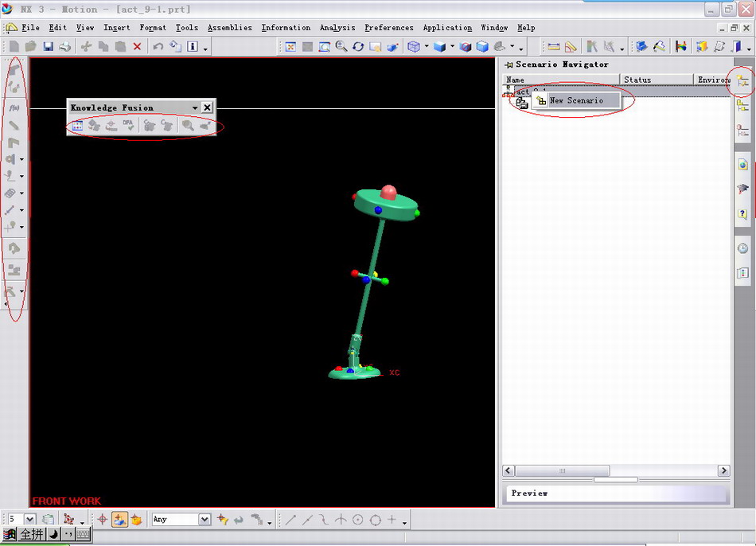Click the Zoom magnifier icon

(x=341, y=46)
